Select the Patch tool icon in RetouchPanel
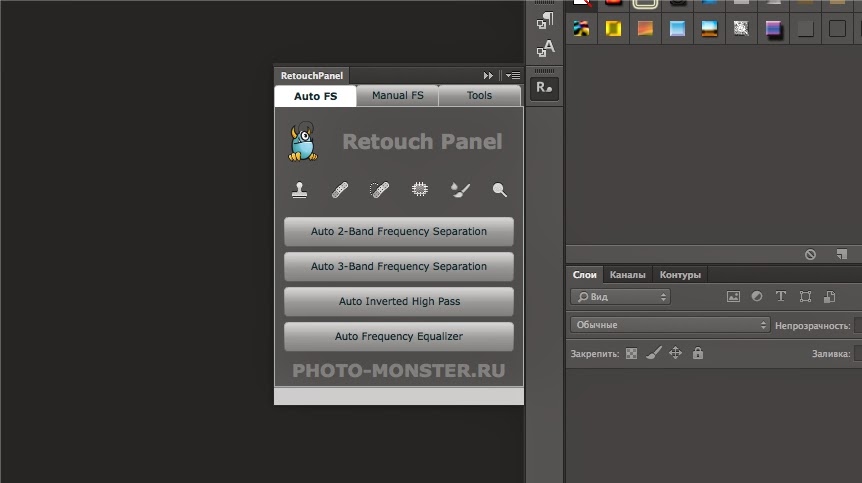Screen dimensions: 862x483 (x=419, y=190)
